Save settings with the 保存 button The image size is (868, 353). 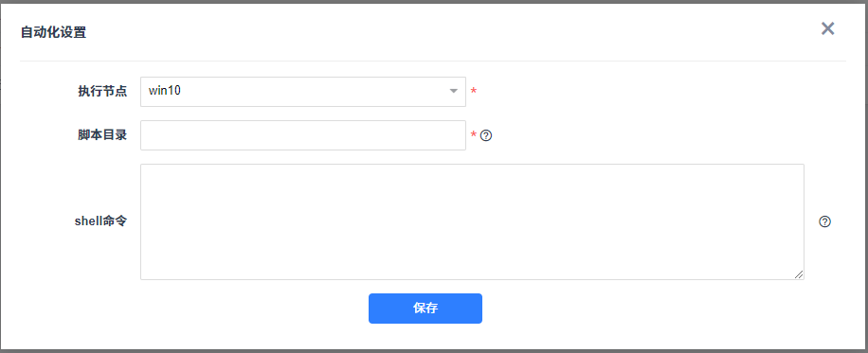pyautogui.click(x=425, y=309)
